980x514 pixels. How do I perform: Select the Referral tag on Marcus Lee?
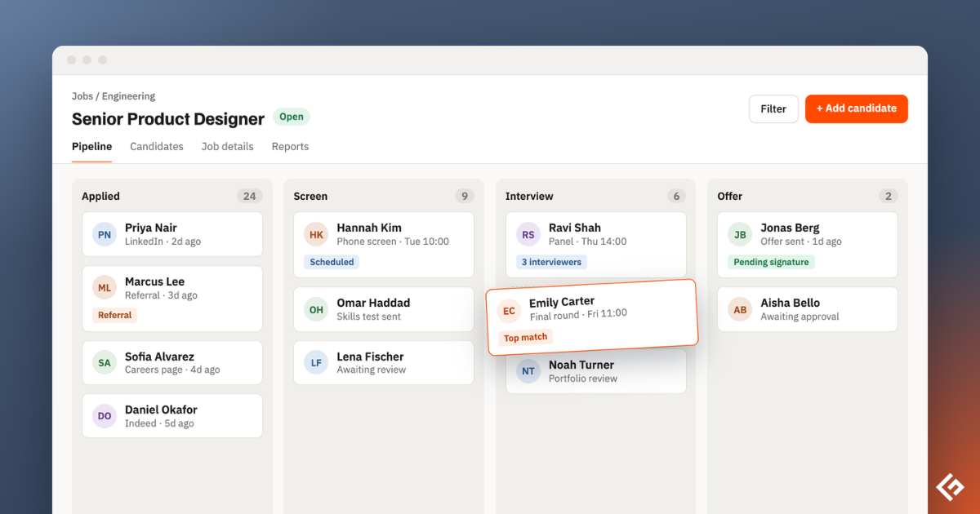tap(115, 315)
